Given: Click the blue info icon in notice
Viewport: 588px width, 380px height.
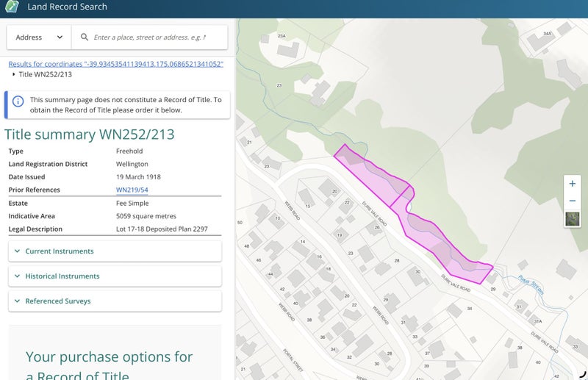Looking at the screenshot, I should coord(15,100).
